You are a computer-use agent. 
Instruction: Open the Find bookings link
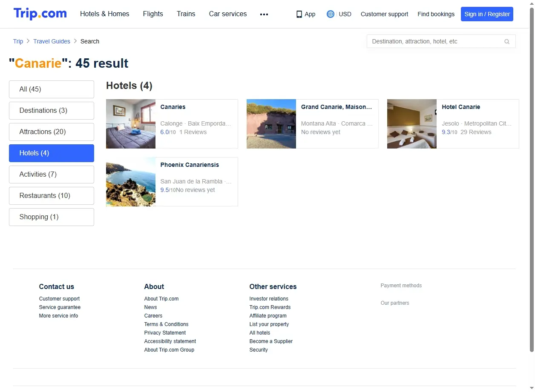(x=436, y=14)
